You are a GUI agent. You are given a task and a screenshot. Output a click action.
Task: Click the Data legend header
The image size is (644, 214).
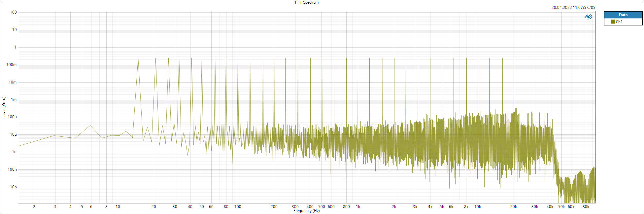point(623,15)
